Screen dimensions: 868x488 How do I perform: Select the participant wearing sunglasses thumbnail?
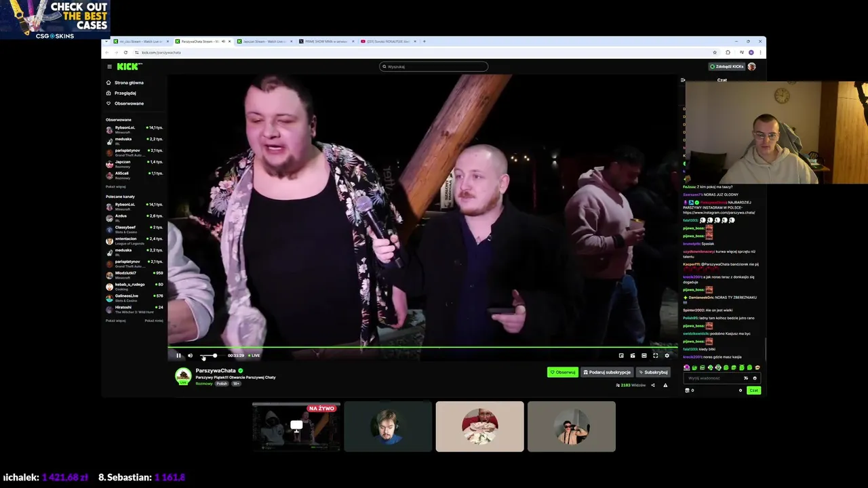[x=572, y=426]
